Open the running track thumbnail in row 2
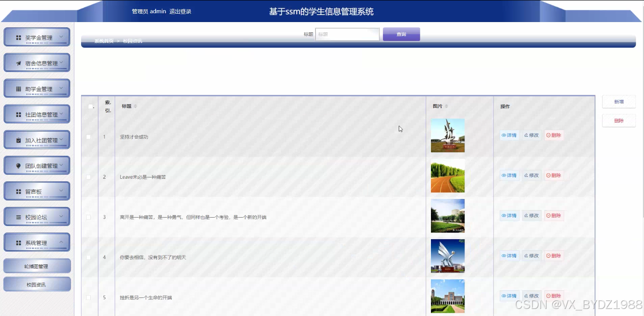The width and height of the screenshot is (644, 316). tap(448, 176)
